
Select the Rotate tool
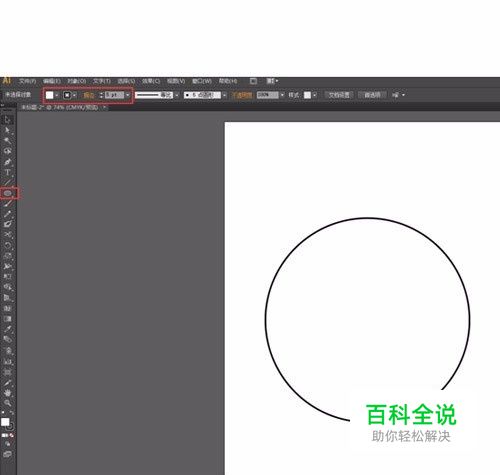pos(7,246)
